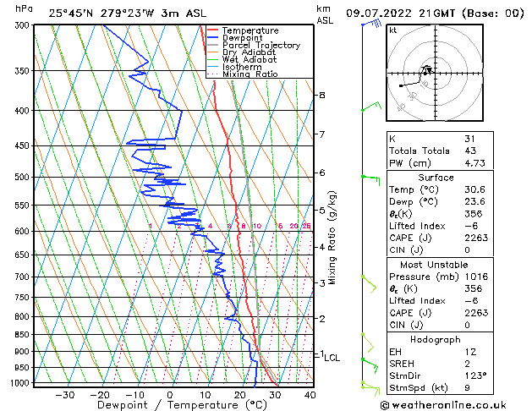Screen dimensions: 532x411
Task: Click the 'Parcel Trajectory' legend entry
Action: 261,45
